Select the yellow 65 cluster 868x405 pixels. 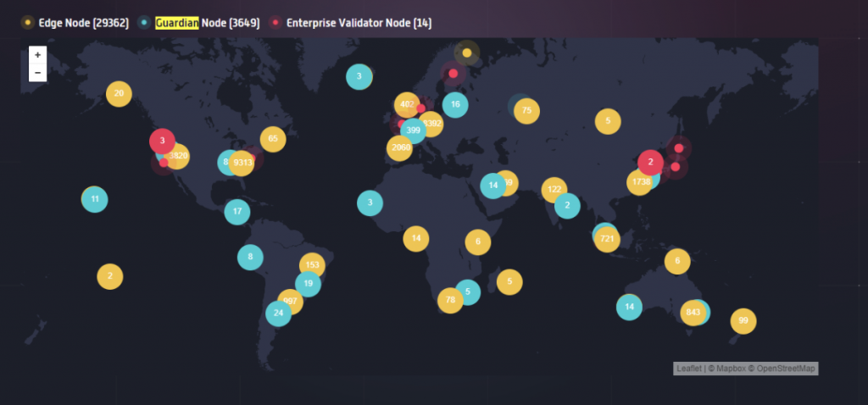(273, 139)
